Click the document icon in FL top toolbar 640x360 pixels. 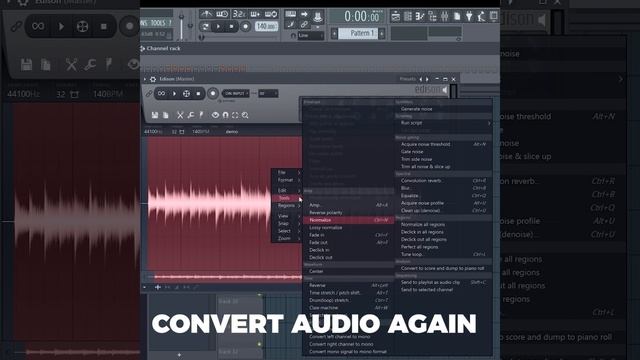457,16
